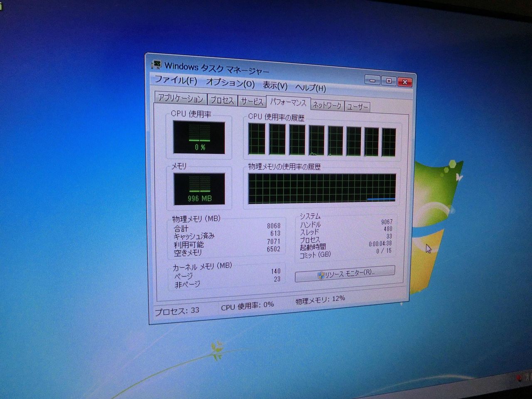
Task: Click the スレッド label in システム group
Action: (x=310, y=232)
